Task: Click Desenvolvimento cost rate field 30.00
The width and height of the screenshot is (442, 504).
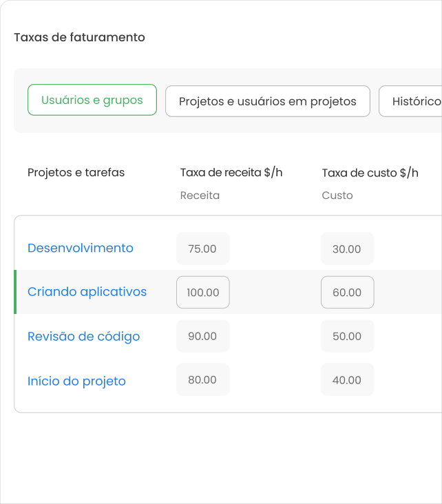Action: [347, 249]
